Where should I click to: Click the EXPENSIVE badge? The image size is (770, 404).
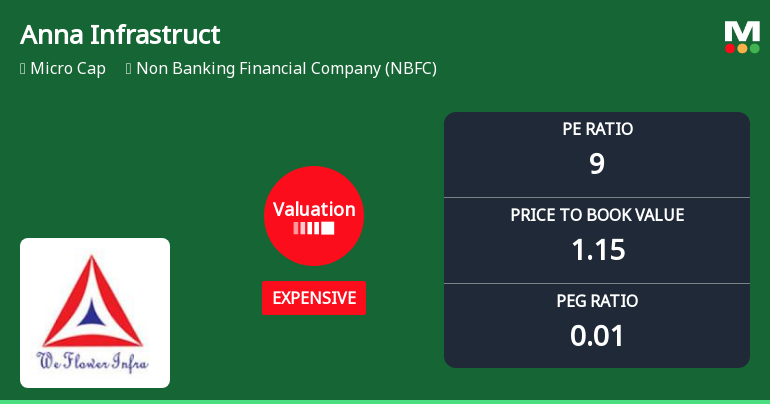pyautogui.click(x=314, y=298)
